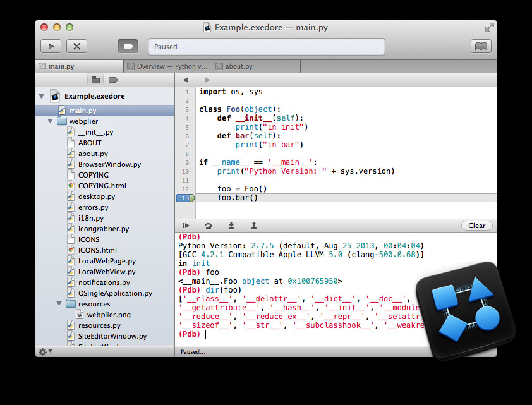Open resources.py
The image size is (532, 405).
tap(99, 325)
